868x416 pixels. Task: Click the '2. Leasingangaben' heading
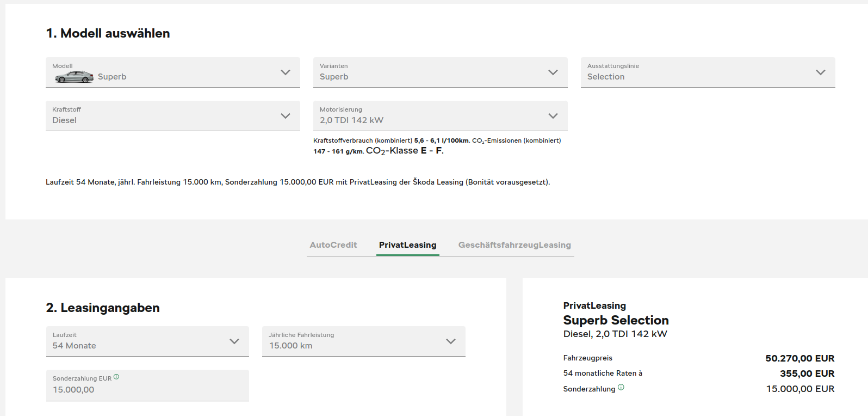pyautogui.click(x=103, y=308)
